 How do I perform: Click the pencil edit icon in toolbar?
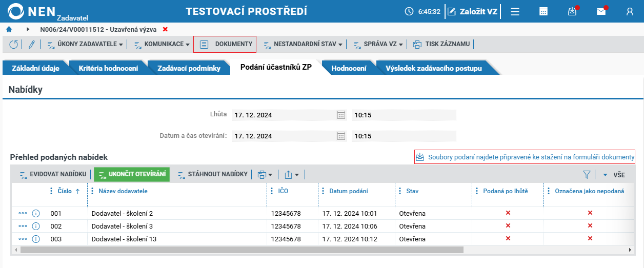[31, 45]
